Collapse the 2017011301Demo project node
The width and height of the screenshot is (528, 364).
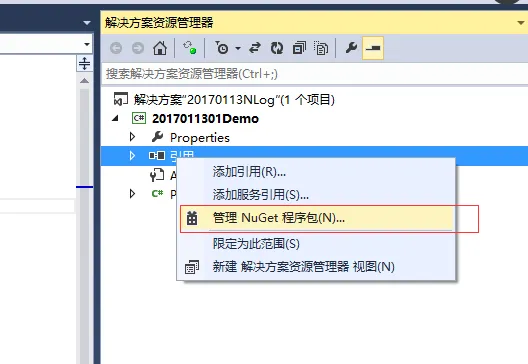(x=116, y=118)
